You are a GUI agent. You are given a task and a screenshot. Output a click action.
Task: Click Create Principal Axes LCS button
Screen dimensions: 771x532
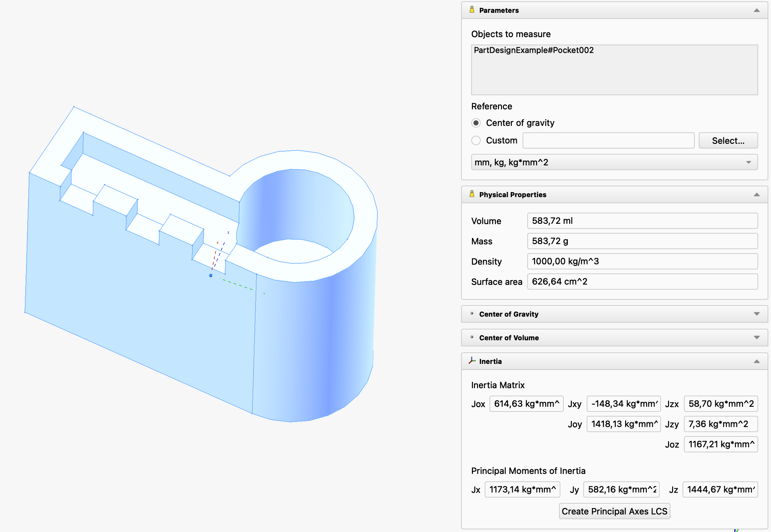pos(614,511)
